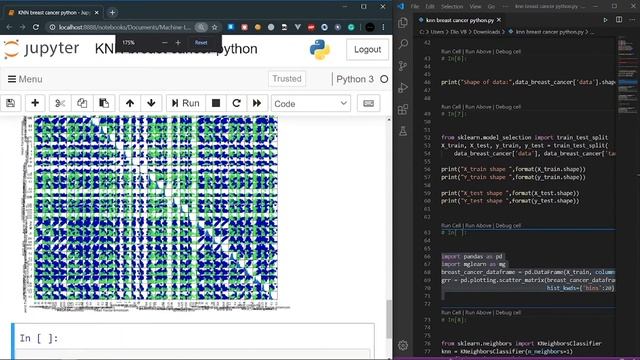Save the Jupyter notebook with the floppy icon
Viewport: 640px width, 360px height.
coord(11,103)
